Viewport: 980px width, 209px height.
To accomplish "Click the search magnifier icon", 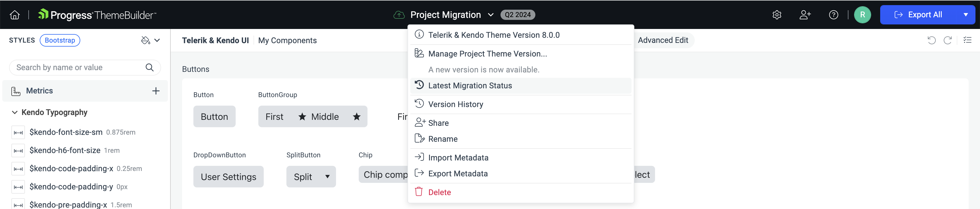I will (x=149, y=67).
